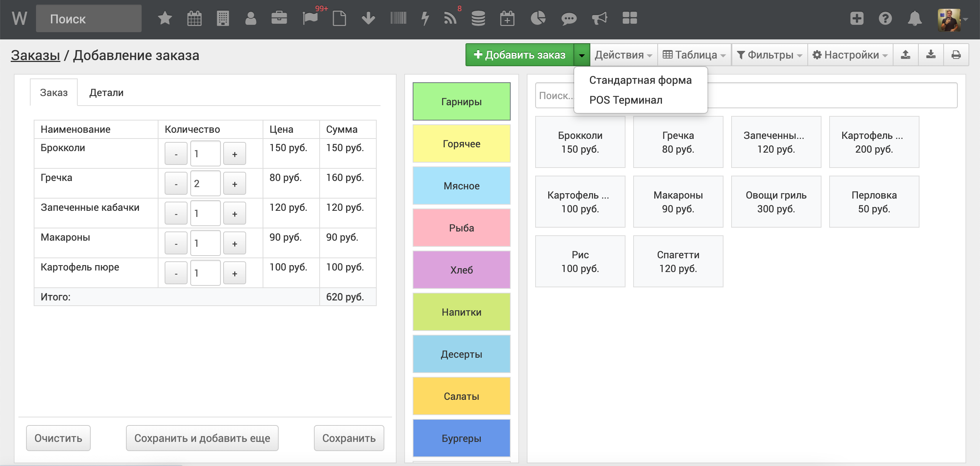The height and width of the screenshot is (466, 980).
Task: Click the notifications bell icon
Action: 915,18
